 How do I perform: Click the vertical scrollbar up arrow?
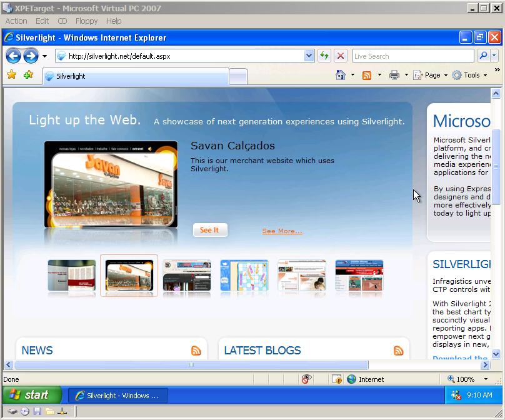(x=496, y=94)
